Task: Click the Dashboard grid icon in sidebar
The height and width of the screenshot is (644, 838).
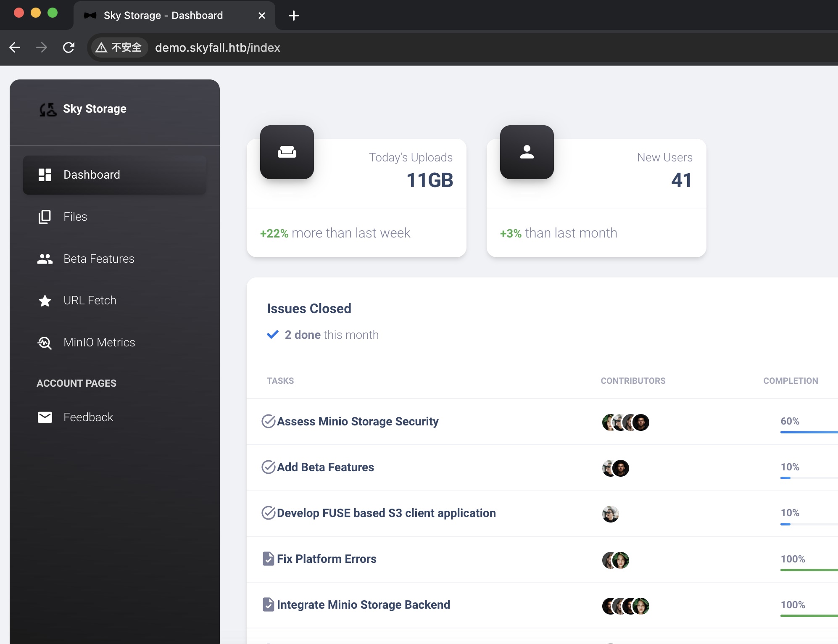Action: coord(45,175)
